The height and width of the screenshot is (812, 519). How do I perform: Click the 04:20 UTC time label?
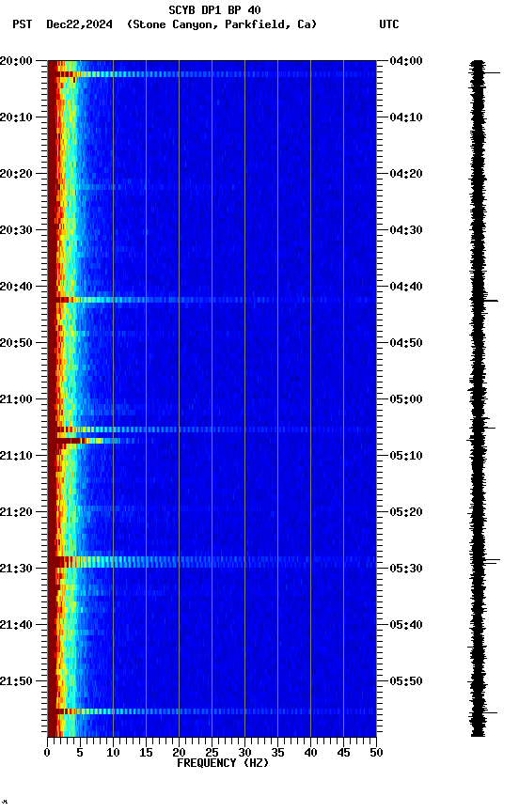coord(406,174)
